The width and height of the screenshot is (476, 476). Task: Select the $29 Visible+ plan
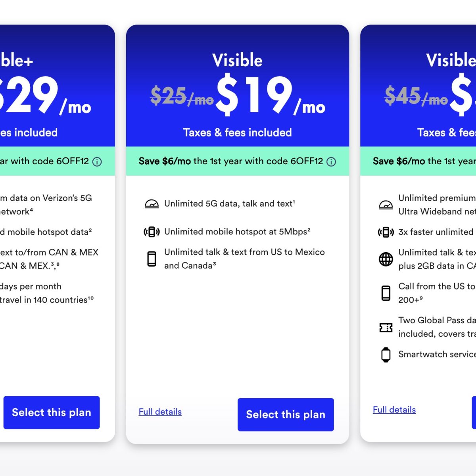pos(52,413)
